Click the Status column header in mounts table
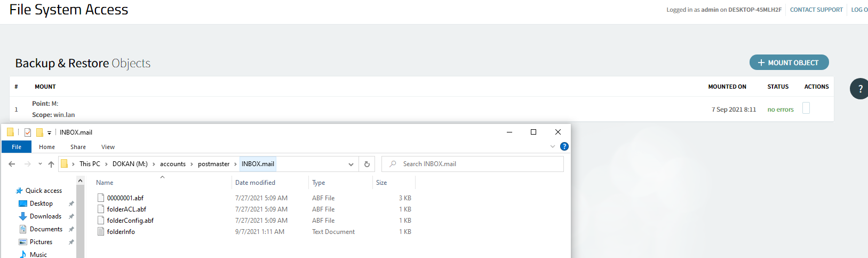Viewport: 868px width, 258px height. coord(778,87)
